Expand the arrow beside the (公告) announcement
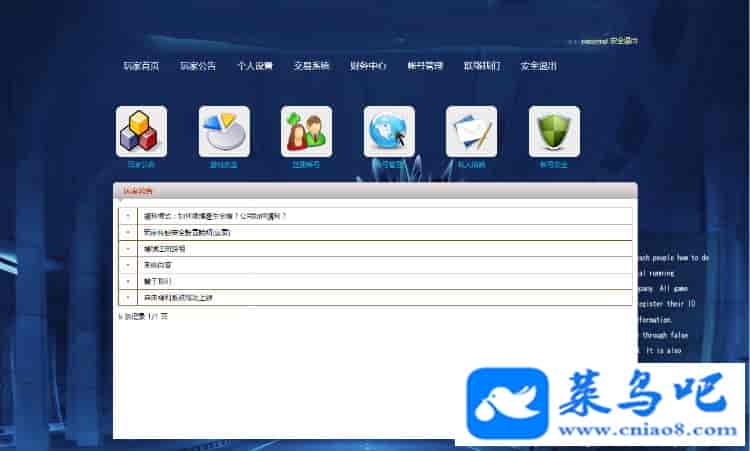The width and height of the screenshot is (750, 451). point(128,232)
